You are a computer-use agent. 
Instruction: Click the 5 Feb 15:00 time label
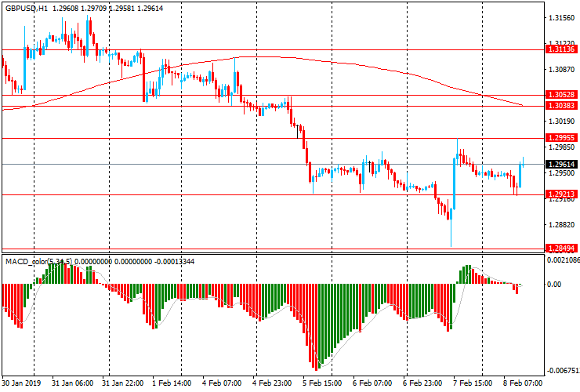[321, 384]
